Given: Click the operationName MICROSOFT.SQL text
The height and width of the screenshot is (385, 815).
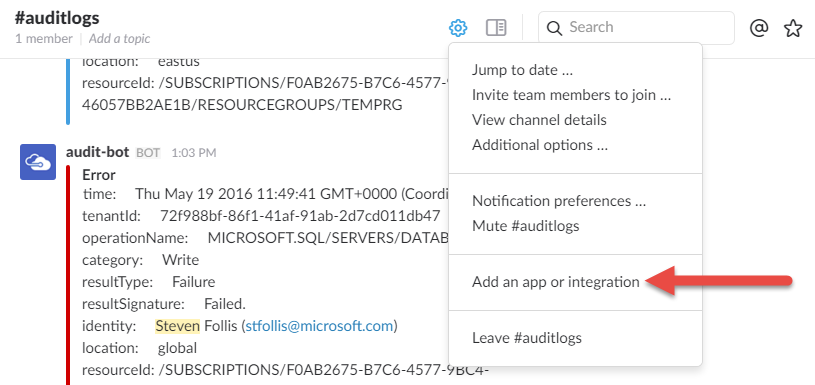Looking at the screenshot, I should click(x=265, y=238).
